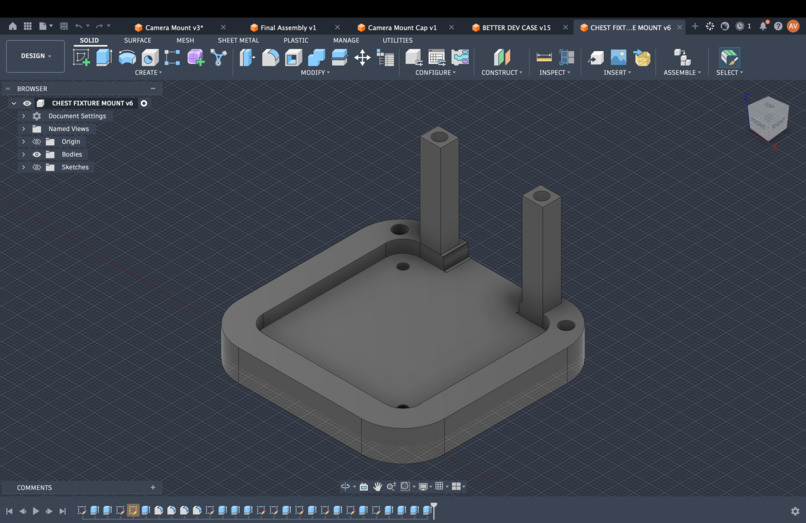Switch to the SHEET METAL tab
This screenshot has width=806, height=523.
(238, 40)
